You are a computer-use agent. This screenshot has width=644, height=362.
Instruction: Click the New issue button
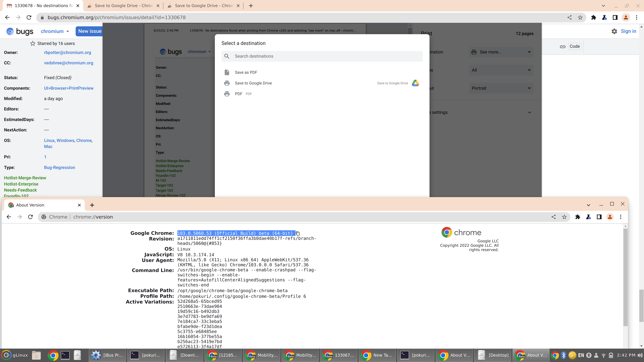point(89,31)
